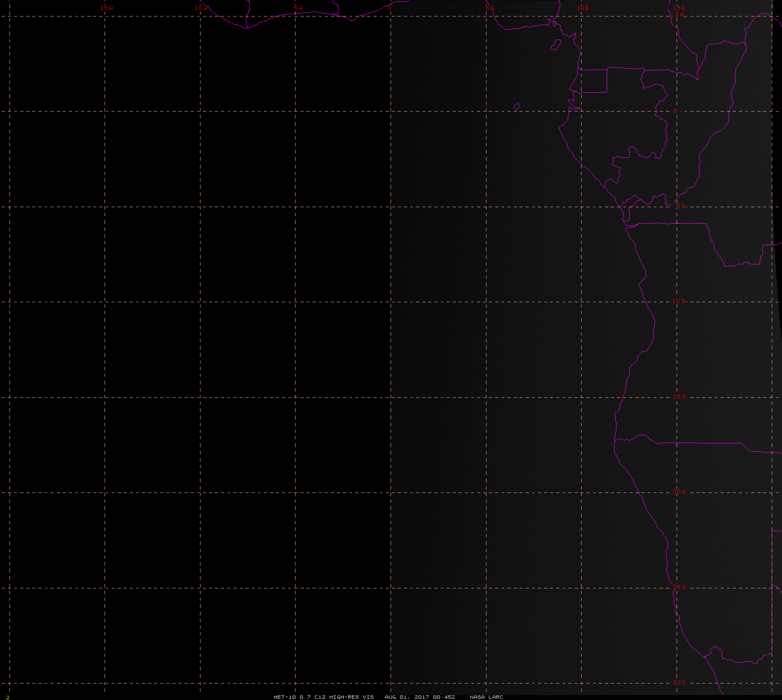
Task: Click the 25S latitude label
Action: click(680, 587)
